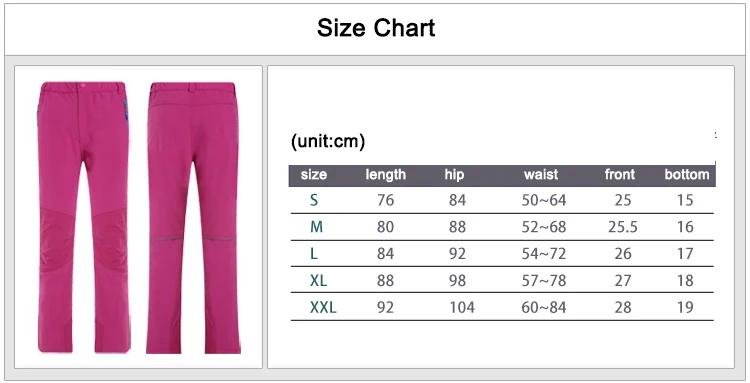Click the bottom value 19
Image resolution: width=750 pixels, height=383 pixels.
click(x=685, y=307)
